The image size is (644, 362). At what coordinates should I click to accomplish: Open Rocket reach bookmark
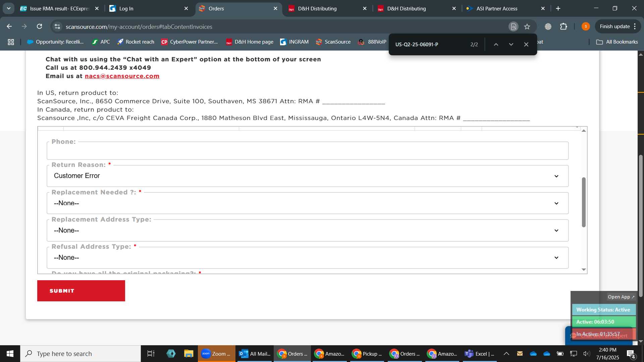pos(136,42)
